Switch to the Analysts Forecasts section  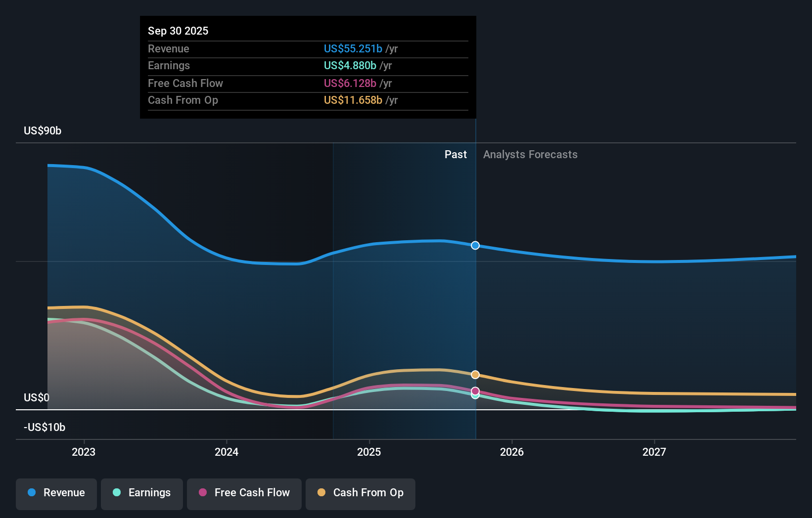530,154
